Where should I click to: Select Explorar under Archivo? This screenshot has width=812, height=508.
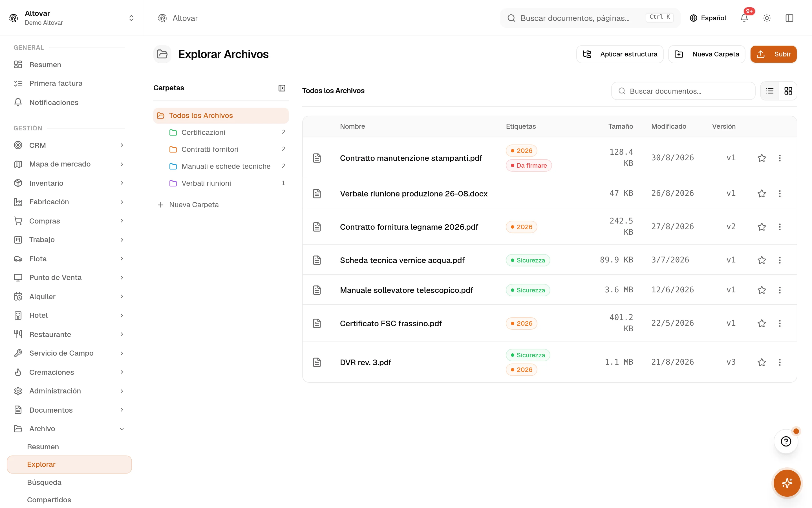[69, 464]
